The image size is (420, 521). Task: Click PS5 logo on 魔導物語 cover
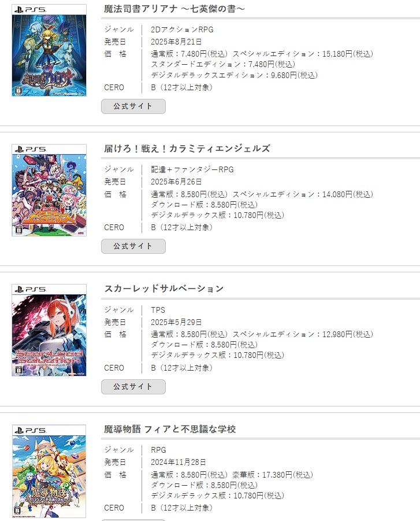[31, 430]
